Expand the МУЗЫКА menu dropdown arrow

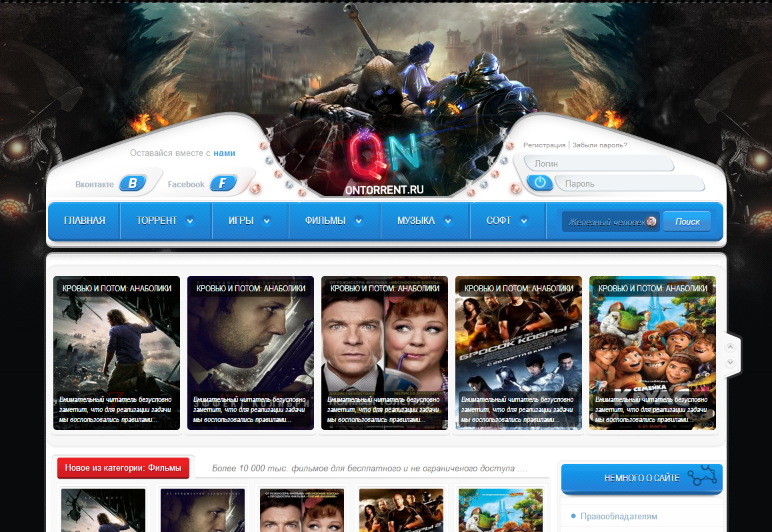pos(448,221)
